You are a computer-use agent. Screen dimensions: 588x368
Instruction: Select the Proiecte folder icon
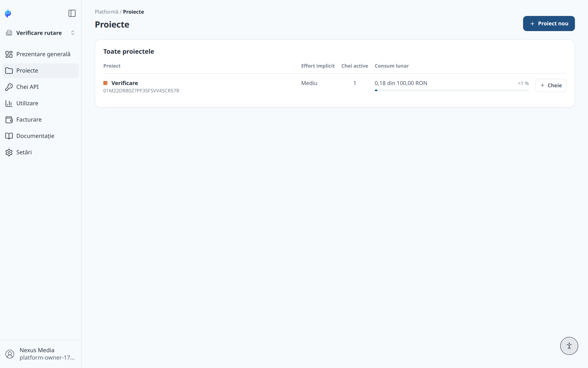click(x=9, y=71)
